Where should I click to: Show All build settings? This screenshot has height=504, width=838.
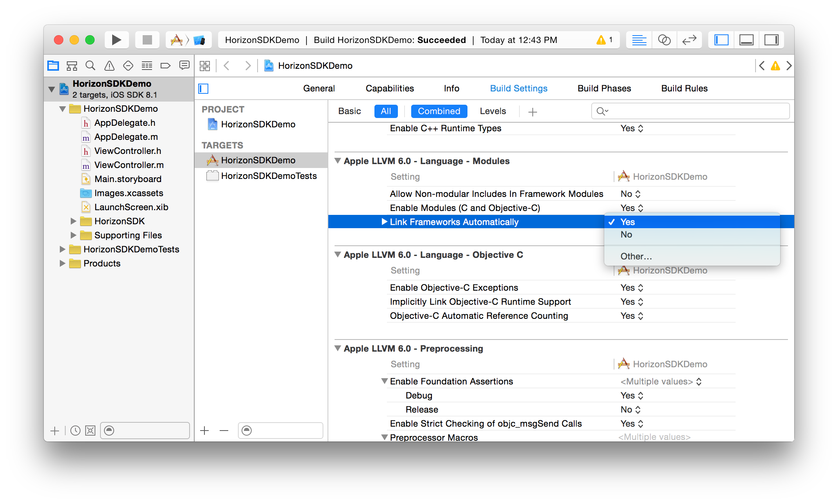[386, 111]
